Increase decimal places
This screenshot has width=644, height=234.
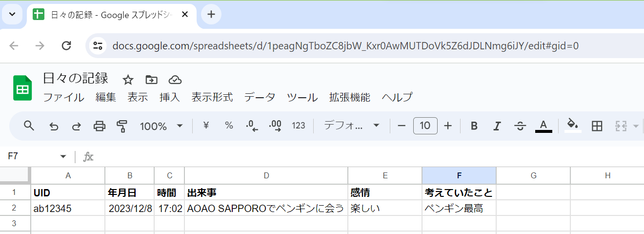coord(275,126)
